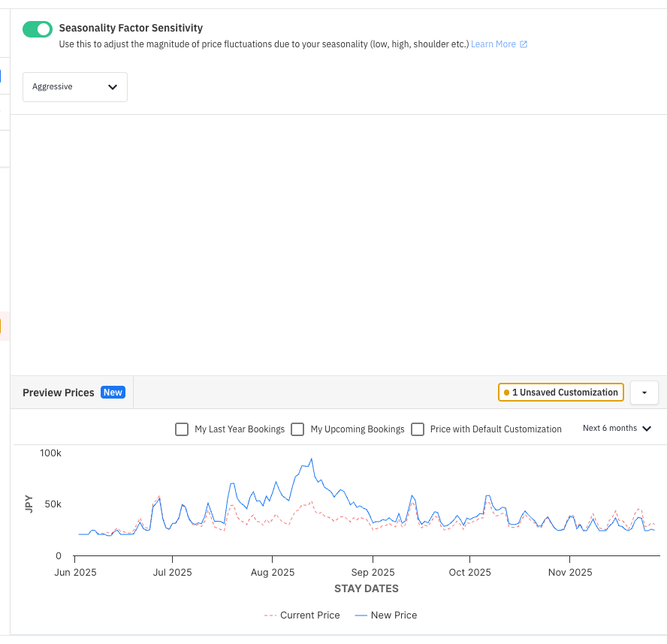Open the Aggressive sensitivity dropdown

[75, 87]
